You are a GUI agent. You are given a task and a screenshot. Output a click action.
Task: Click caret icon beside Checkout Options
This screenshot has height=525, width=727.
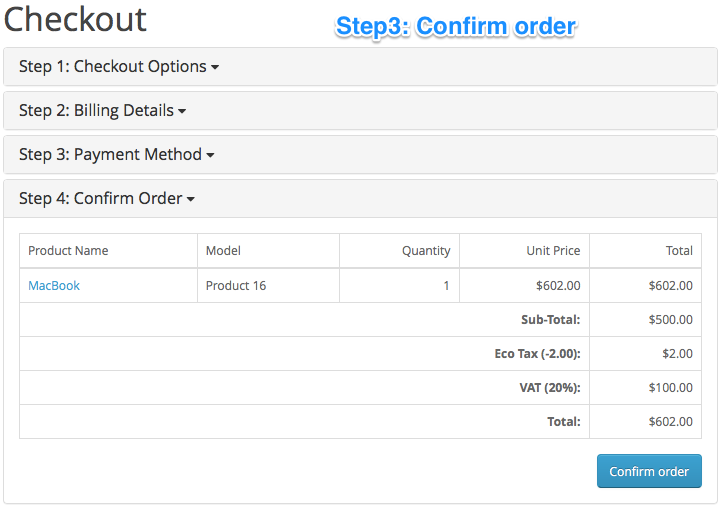coord(215,67)
